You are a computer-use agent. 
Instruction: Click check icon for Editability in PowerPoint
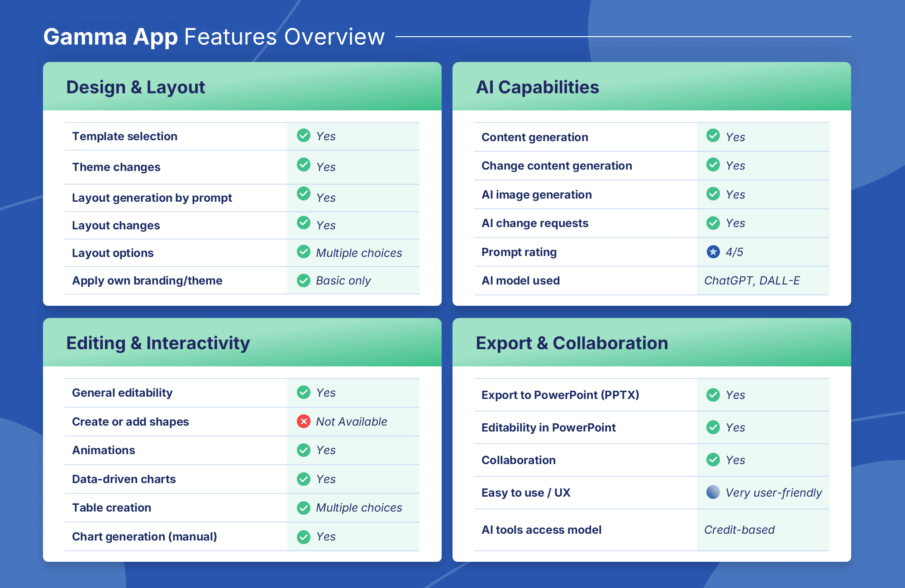pos(713,427)
